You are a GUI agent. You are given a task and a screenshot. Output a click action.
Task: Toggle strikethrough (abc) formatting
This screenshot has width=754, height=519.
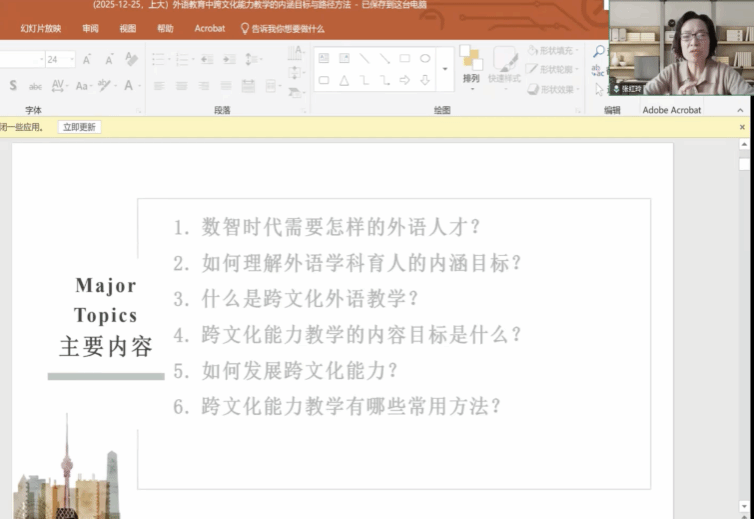point(36,86)
